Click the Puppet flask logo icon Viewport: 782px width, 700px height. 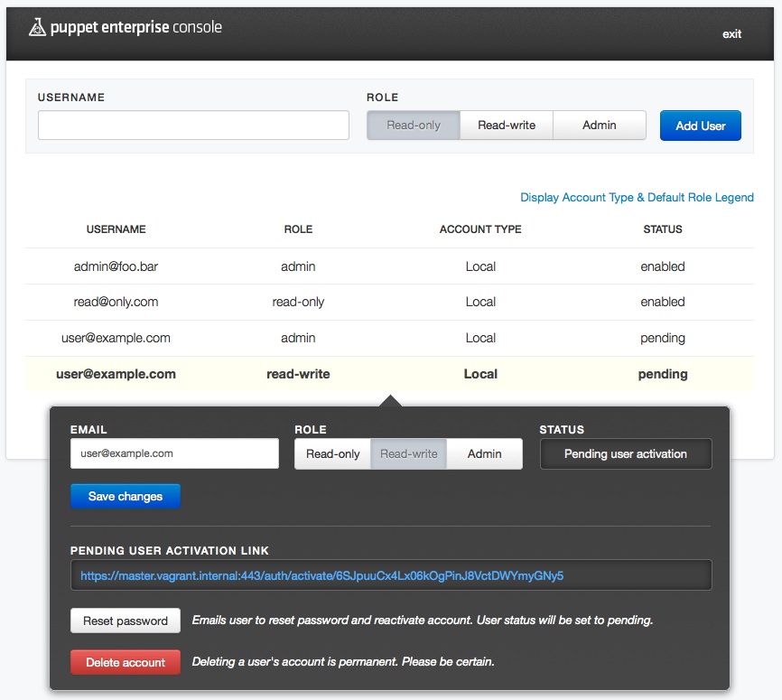click(x=37, y=28)
